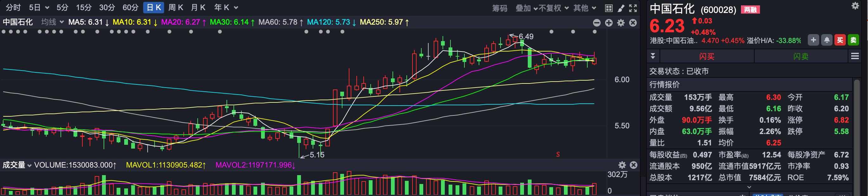The width and height of the screenshot is (868, 196).
Task: Open 港股:中国石油 H-share link
Action: pyautogui.click(x=673, y=41)
